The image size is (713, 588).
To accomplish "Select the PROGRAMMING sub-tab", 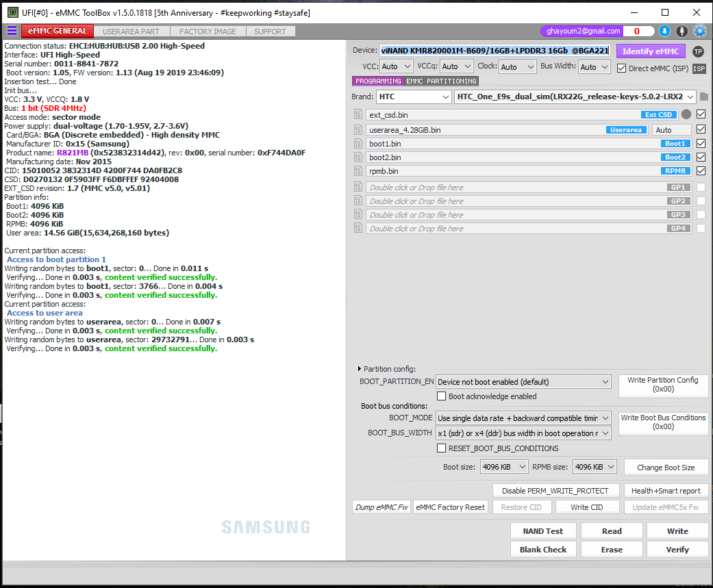I will coord(378,81).
